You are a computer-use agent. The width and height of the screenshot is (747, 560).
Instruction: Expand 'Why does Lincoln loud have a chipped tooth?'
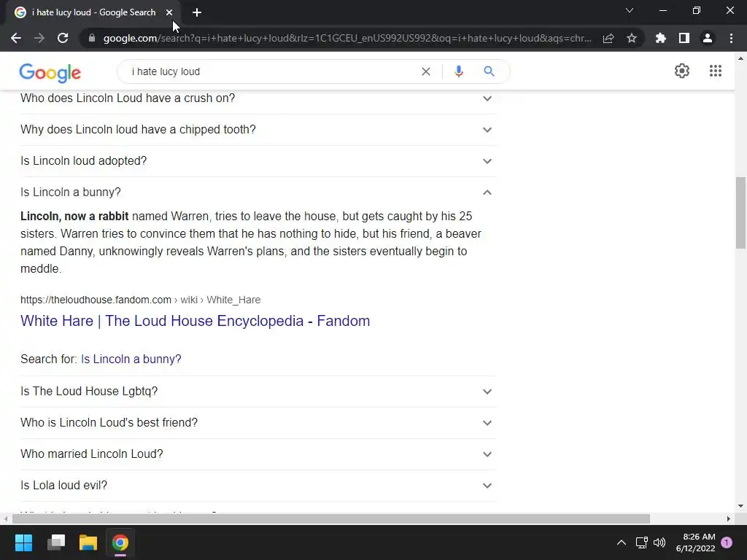point(258,130)
